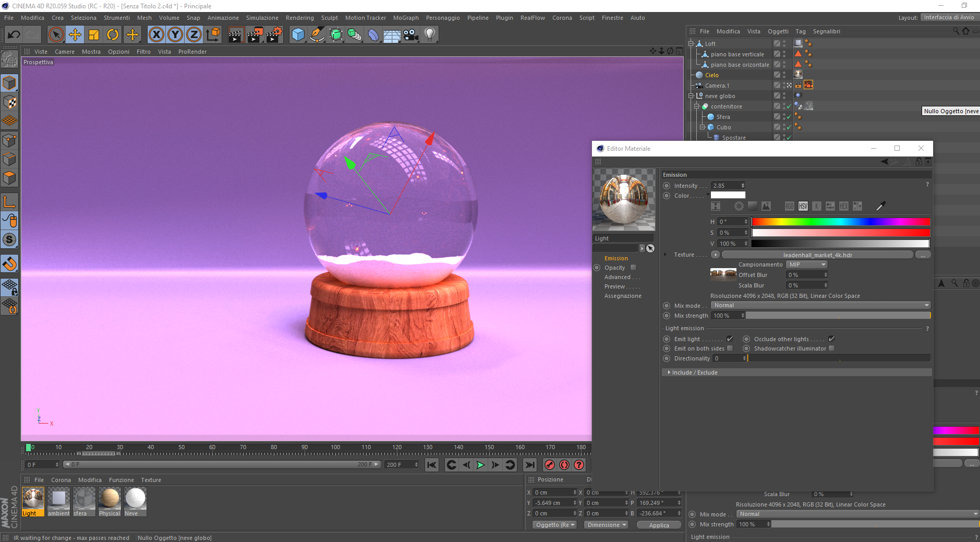Enable Texture mode in left toolbar
The image size is (980, 542).
pyautogui.click(x=9, y=102)
